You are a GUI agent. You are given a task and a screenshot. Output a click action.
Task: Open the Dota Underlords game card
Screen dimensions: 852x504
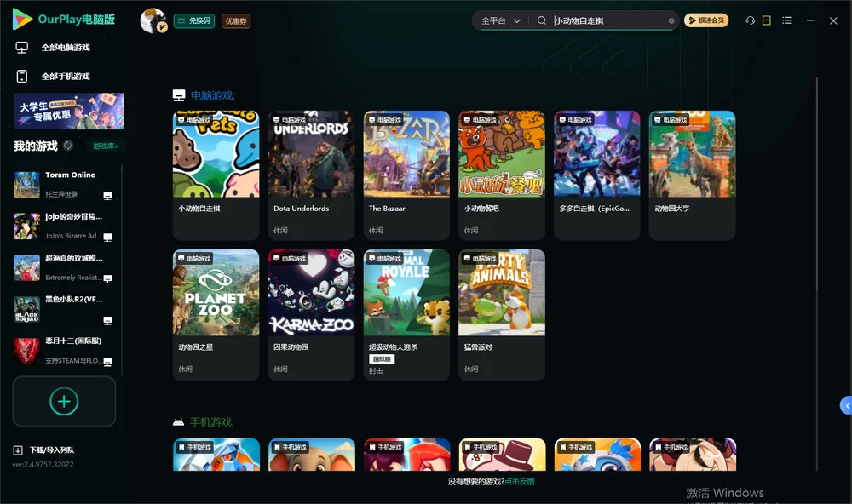click(311, 175)
